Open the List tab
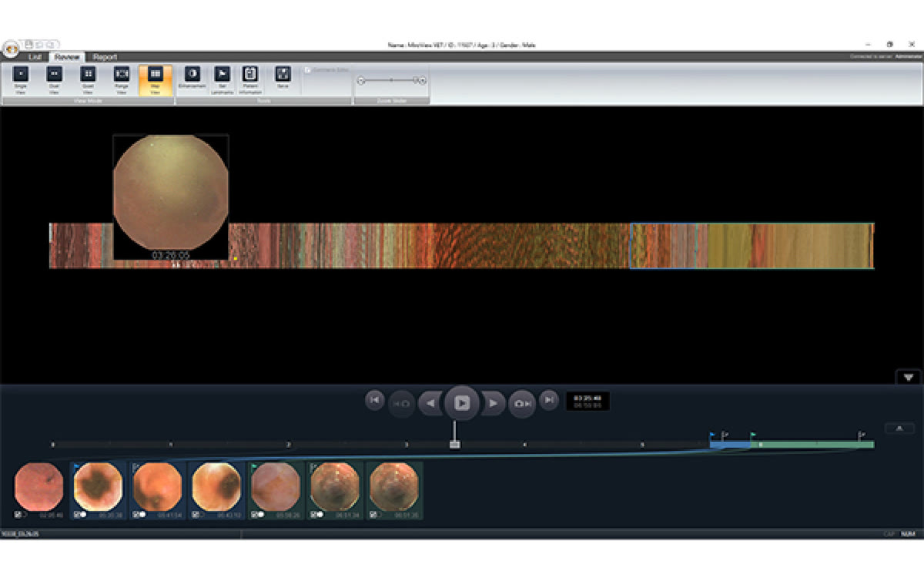Image resolution: width=924 pixels, height=578 pixels. (x=35, y=57)
